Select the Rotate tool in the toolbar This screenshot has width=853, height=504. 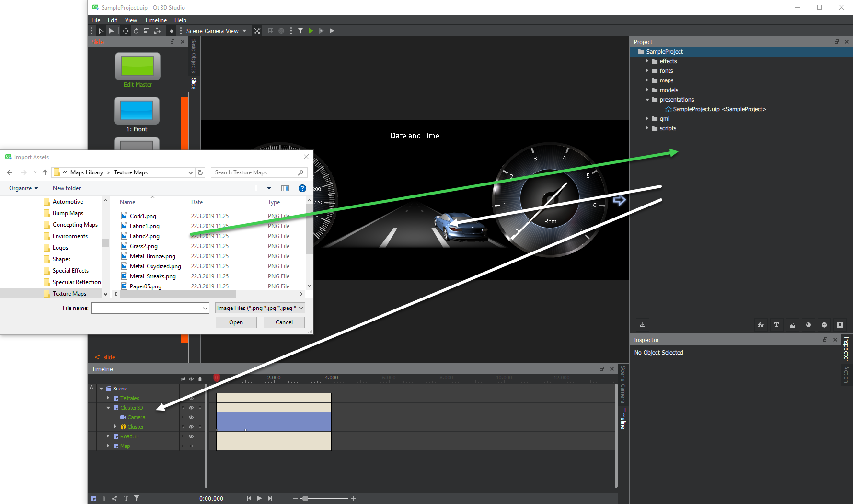coord(136,30)
